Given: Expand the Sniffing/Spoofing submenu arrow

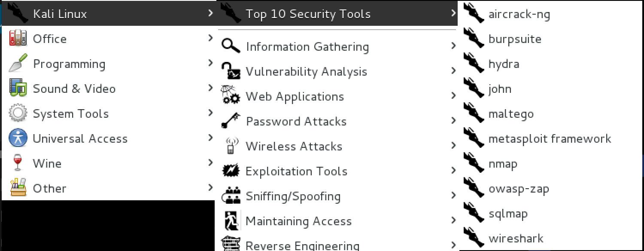Looking at the screenshot, I should click(x=453, y=195).
